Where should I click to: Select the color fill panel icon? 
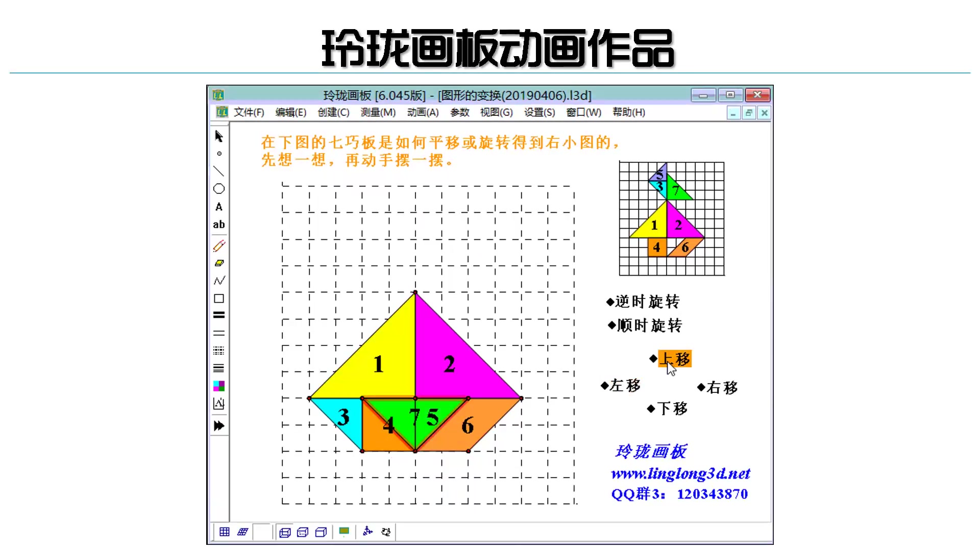pyautogui.click(x=219, y=386)
